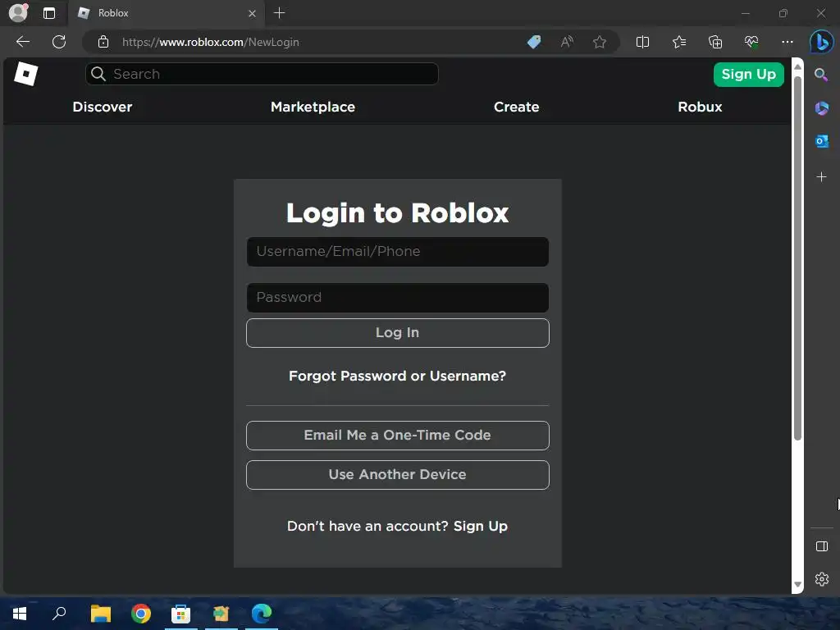
Task: Select the Roblox browser tab
Action: 166,13
